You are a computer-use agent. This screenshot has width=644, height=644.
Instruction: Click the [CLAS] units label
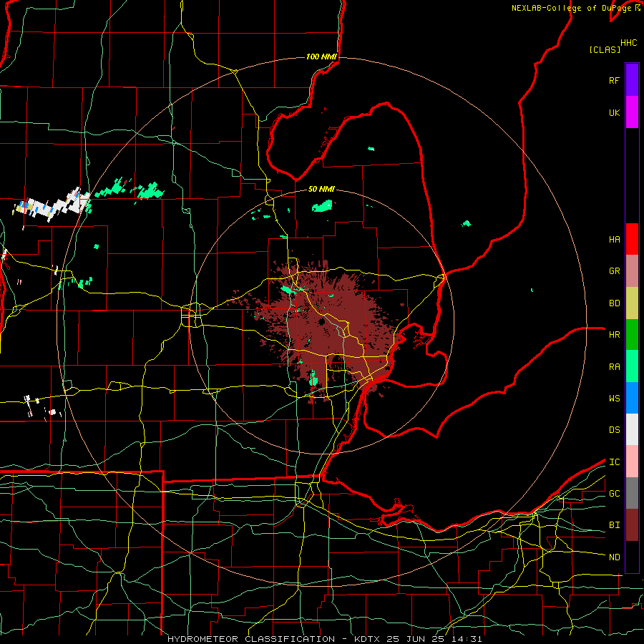(x=604, y=49)
